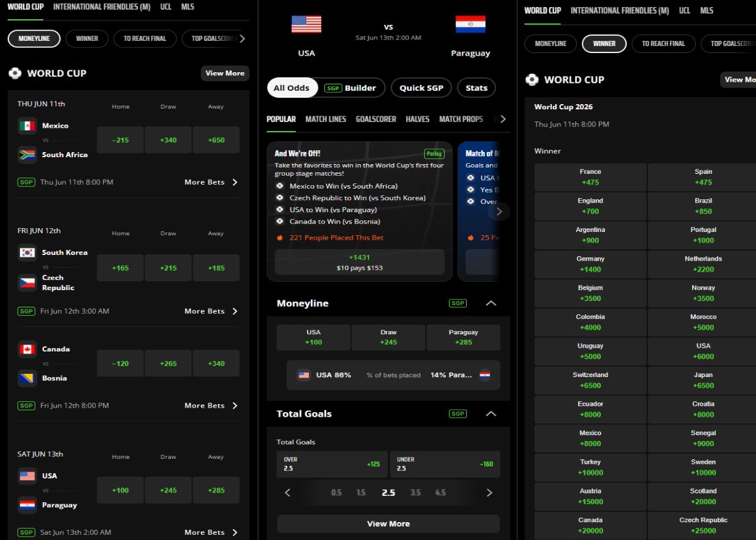Advance to next promo card in carousel
756x540 pixels.
[x=499, y=212]
